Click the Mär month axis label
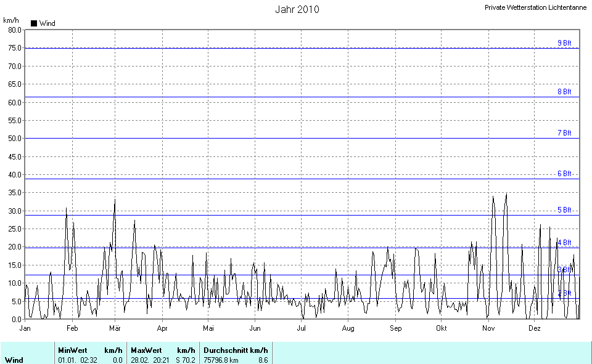The width and height of the screenshot is (592, 364). coord(115,328)
